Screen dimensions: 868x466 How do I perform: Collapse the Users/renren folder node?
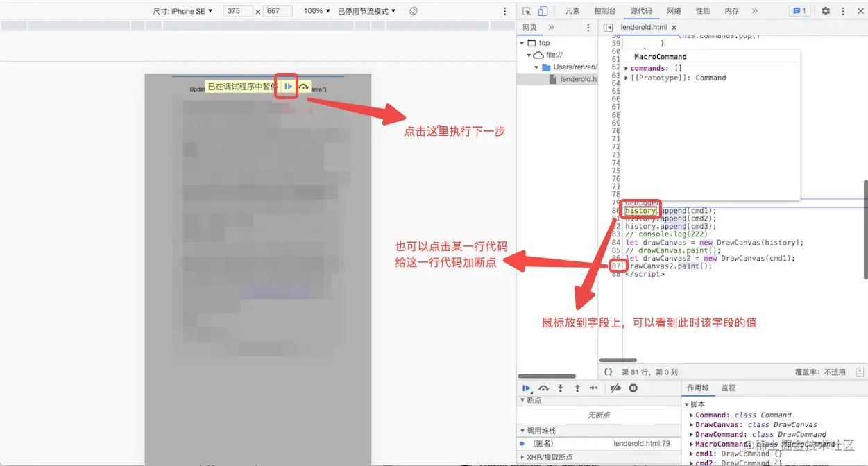pyautogui.click(x=537, y=67)
